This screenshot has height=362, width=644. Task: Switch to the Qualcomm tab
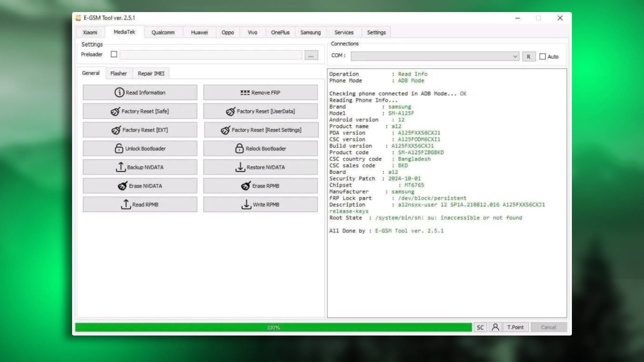click(x=163, y=32)
